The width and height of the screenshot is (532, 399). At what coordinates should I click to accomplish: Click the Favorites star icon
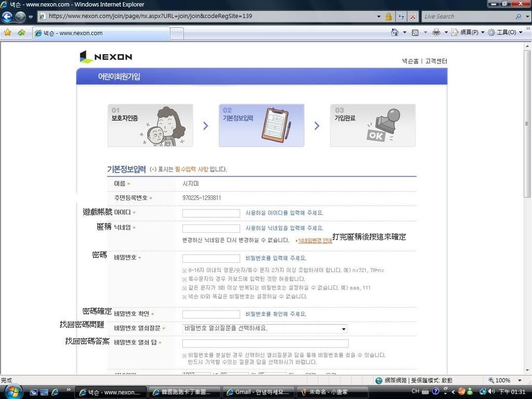[7, 32]
